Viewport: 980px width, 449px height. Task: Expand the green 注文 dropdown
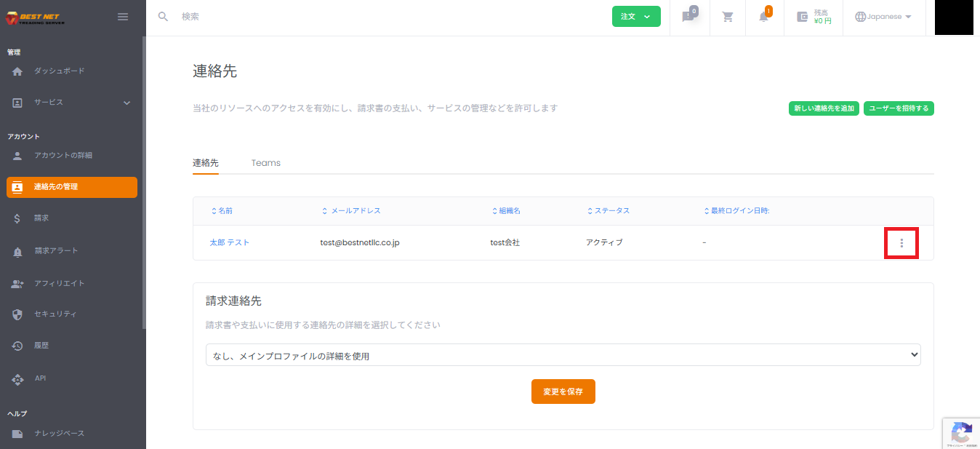tap(636, 16)
